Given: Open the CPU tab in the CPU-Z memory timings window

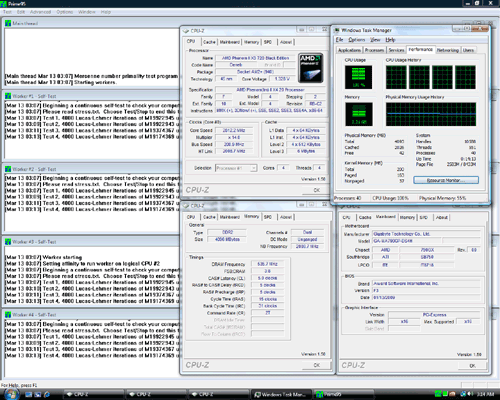Looking at the screenshot, I should point(191,217).
